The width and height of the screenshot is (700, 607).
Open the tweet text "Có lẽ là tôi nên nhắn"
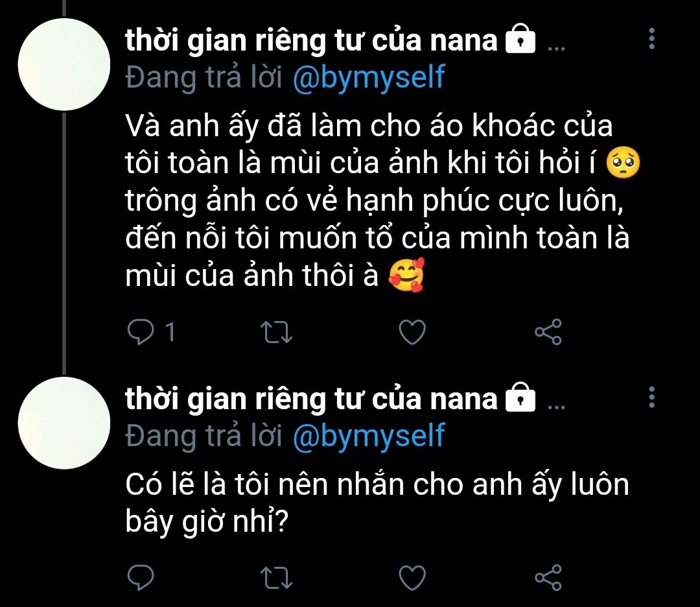click(377, 503)
